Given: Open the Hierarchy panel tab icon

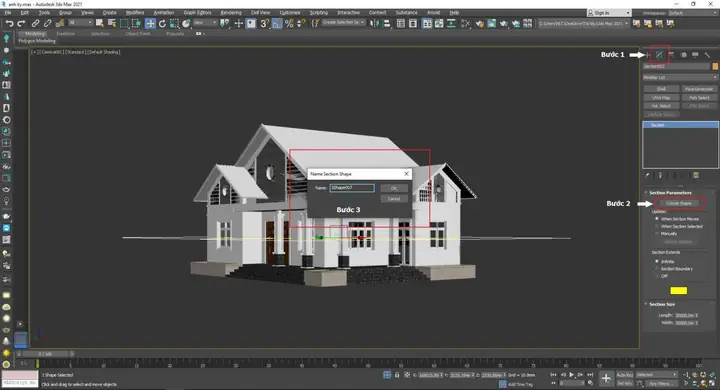Looking at the screenshot, I should (671, 55).
